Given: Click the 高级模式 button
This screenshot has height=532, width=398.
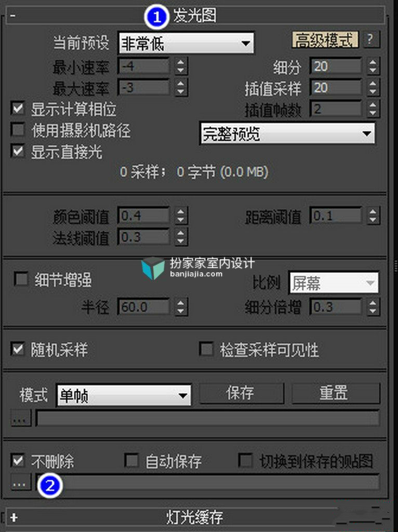Looking at the screenshot, I should click(325, 40).
